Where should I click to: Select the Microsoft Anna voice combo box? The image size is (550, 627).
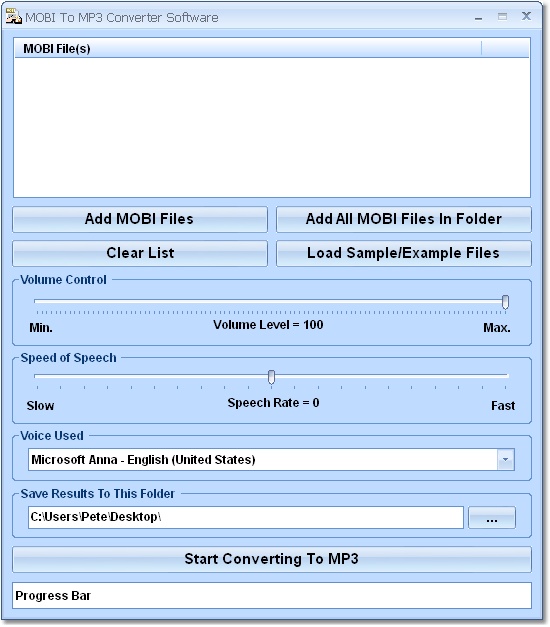271,460
